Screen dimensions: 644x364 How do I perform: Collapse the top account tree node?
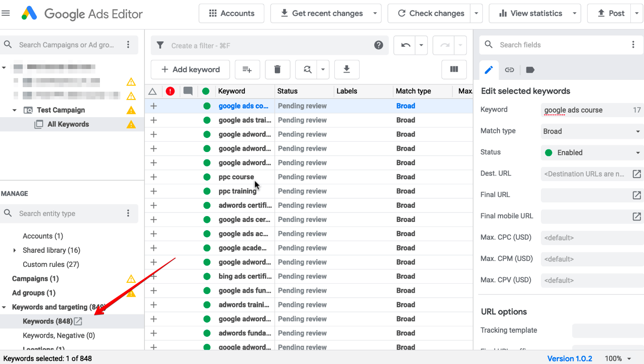pos(4,68)
